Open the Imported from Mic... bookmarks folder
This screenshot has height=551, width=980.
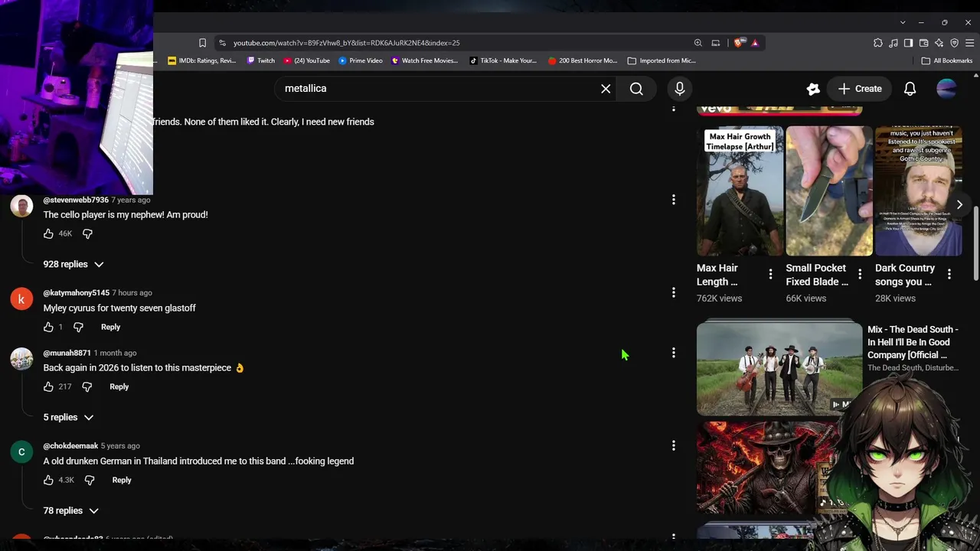coord(661,60)
